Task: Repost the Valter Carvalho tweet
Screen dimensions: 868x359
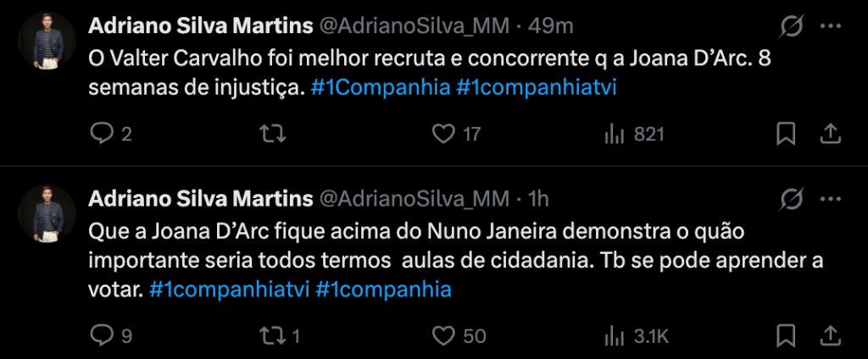Action: coord(271,134)
